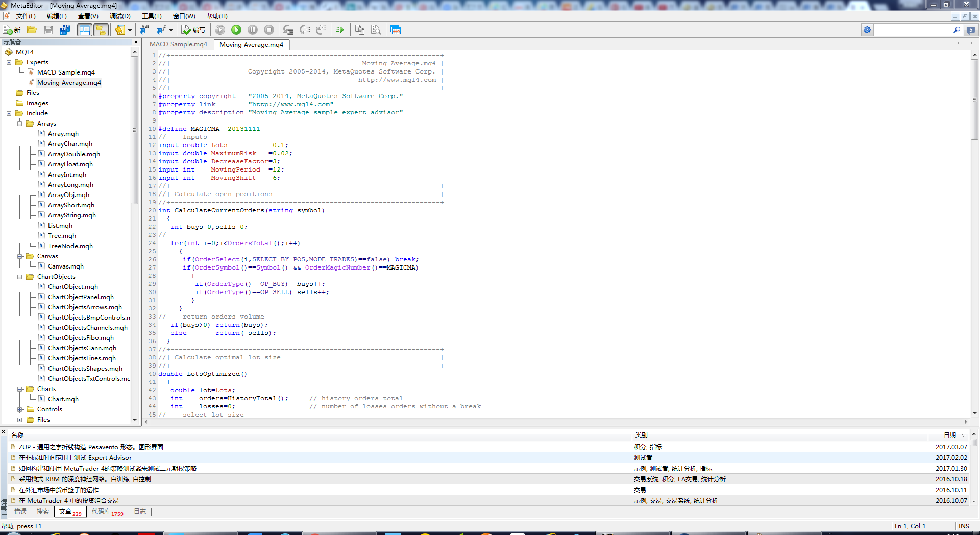
Task: Collapse the Arrays folder in navigator
Action: [20, 124]
